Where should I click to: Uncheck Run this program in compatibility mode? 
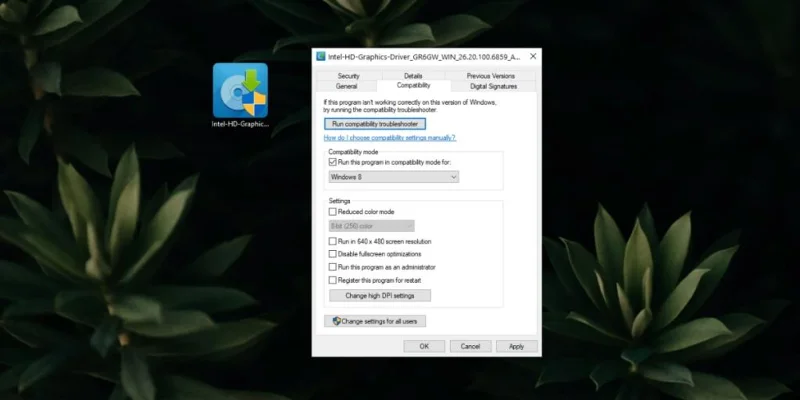(333, 162)
